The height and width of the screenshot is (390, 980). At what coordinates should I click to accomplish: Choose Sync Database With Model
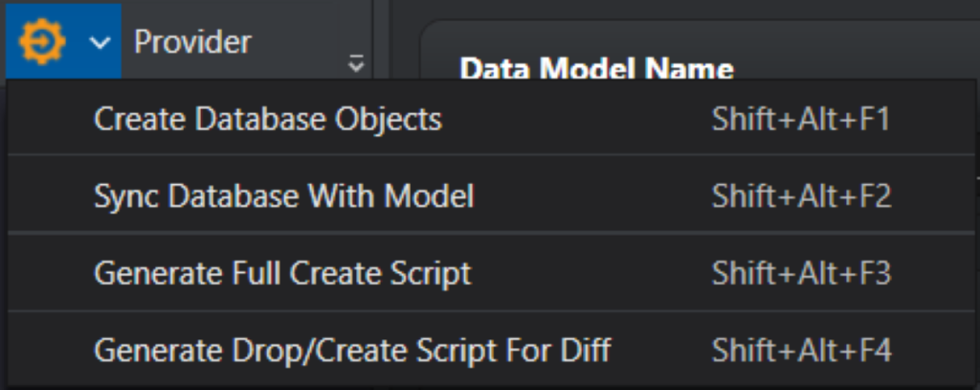tap(283, 196)
